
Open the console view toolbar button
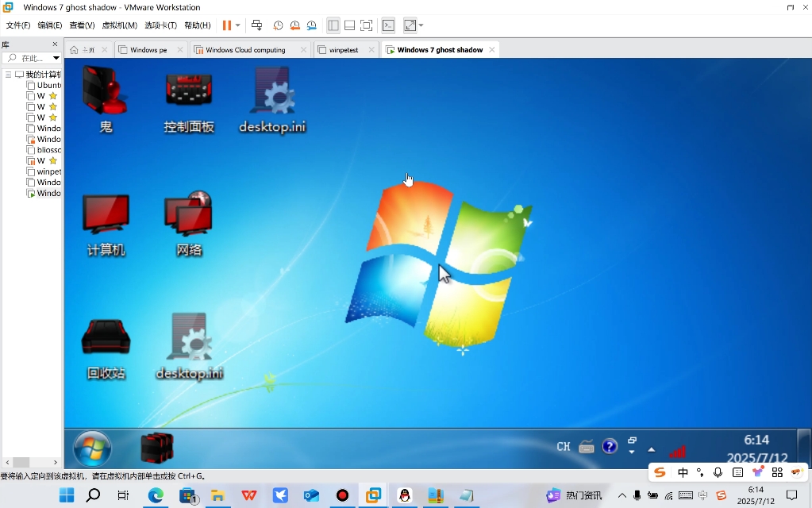[x=388, y=25]
